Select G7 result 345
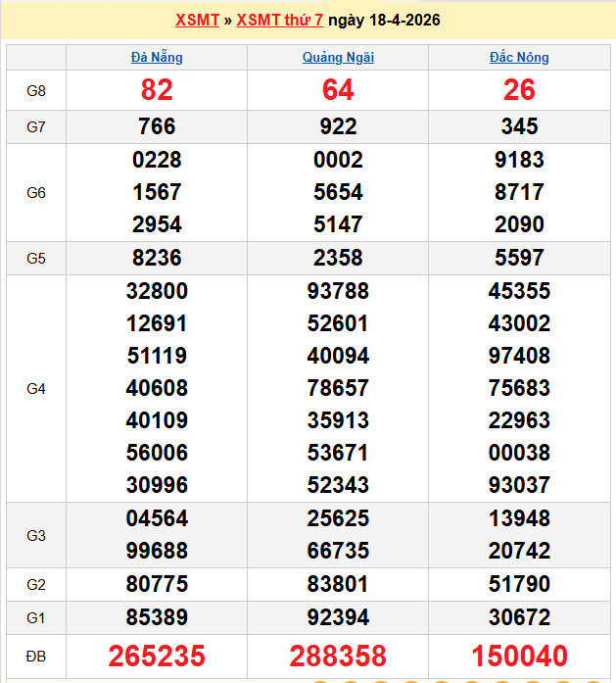 pos(519,126)
